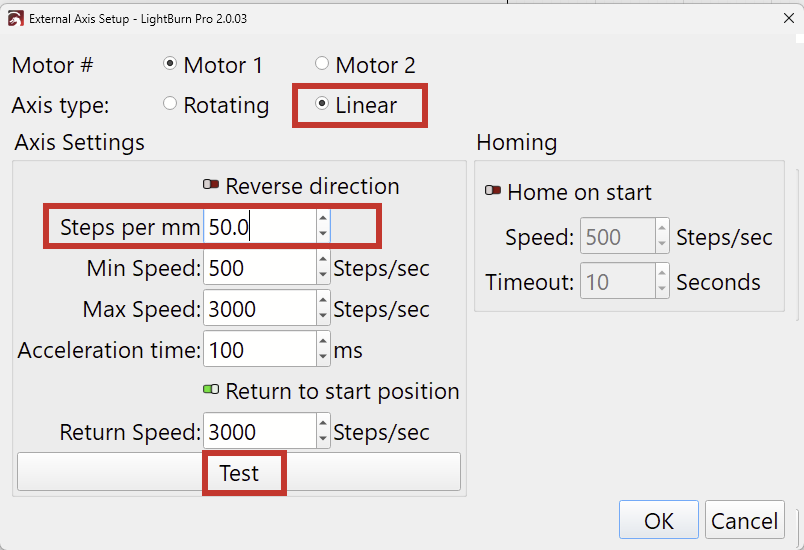This screenshot has height=550, width=804.
Task: Increase Return Speed with up arrow
Action: tap(323, 424)
